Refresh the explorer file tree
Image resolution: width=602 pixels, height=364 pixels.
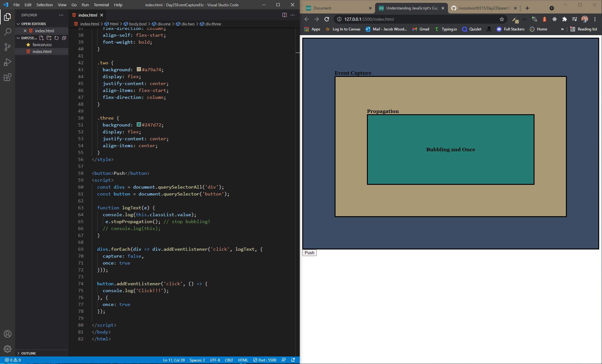tap(56, 38)
